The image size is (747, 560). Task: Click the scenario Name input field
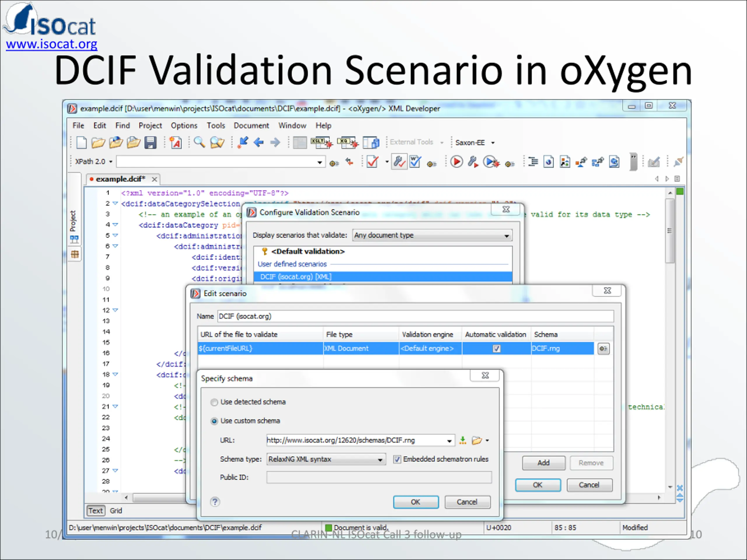coord(416,316)
